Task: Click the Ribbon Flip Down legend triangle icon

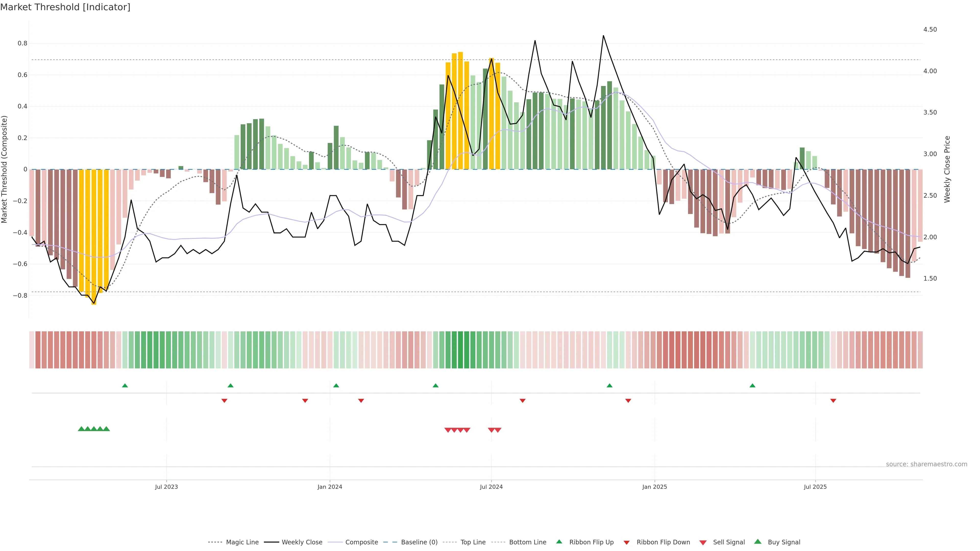Action: click(x=627, y=542)
